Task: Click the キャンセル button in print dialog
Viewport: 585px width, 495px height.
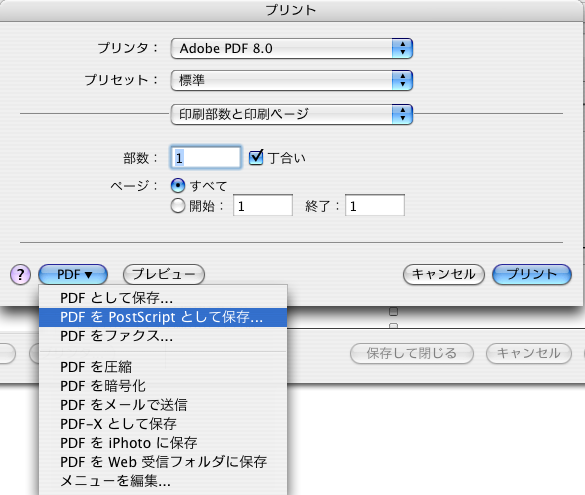Action: point(444,275)
